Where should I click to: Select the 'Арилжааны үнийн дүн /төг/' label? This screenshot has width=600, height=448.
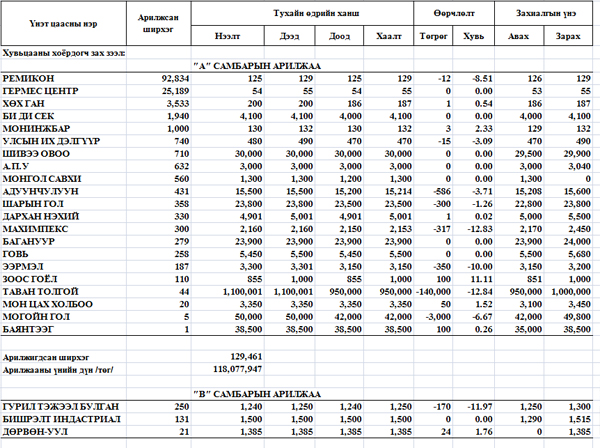pos(58,368)
